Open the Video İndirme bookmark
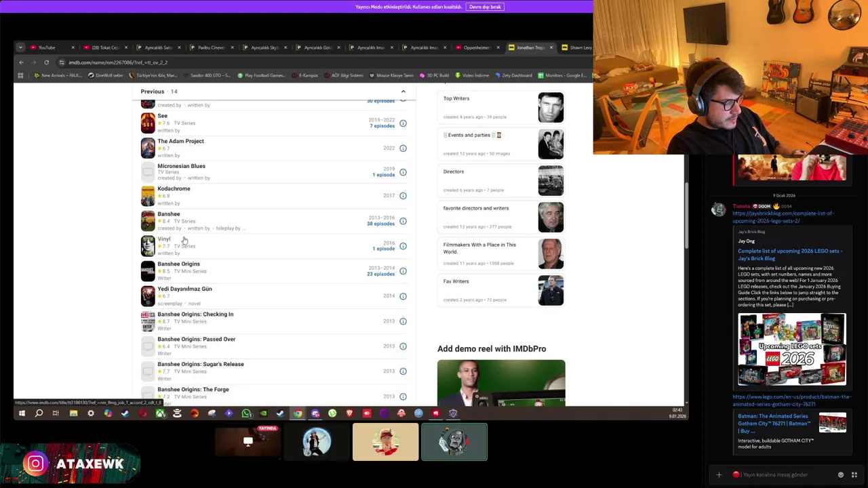 pyautogui.click(x=472, y=75)
